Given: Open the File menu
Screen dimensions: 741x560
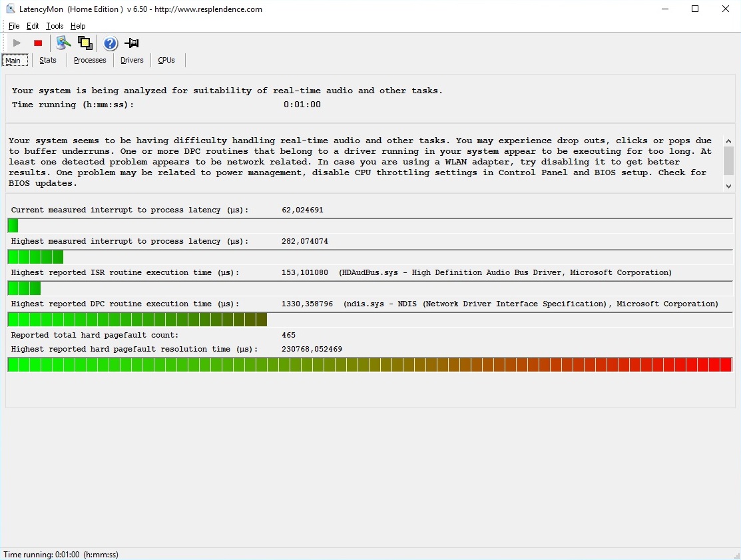Looking at the screenshot, I should 14,26.
